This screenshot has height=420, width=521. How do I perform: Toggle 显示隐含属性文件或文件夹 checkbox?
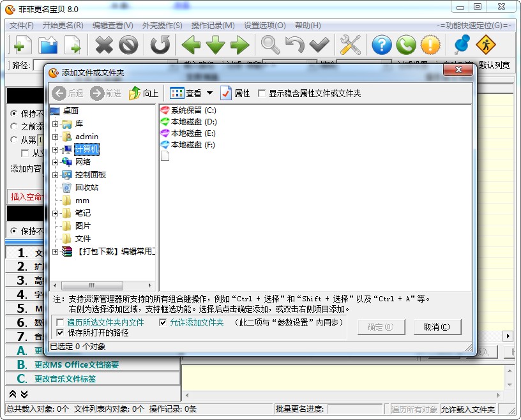[x=262, y=93]
